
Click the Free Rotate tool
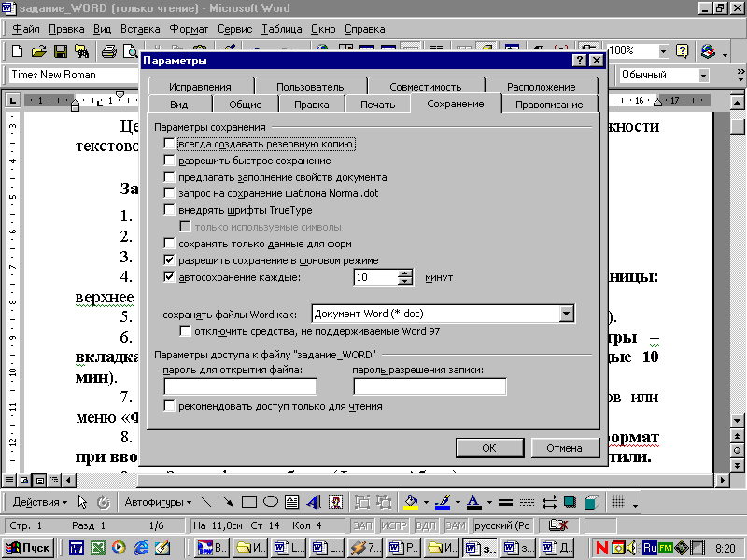[104, 501]
